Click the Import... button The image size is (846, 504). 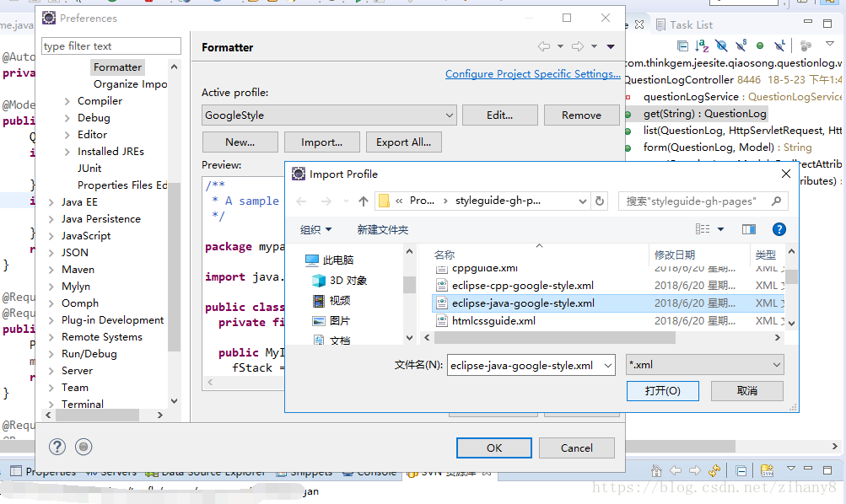321,142
